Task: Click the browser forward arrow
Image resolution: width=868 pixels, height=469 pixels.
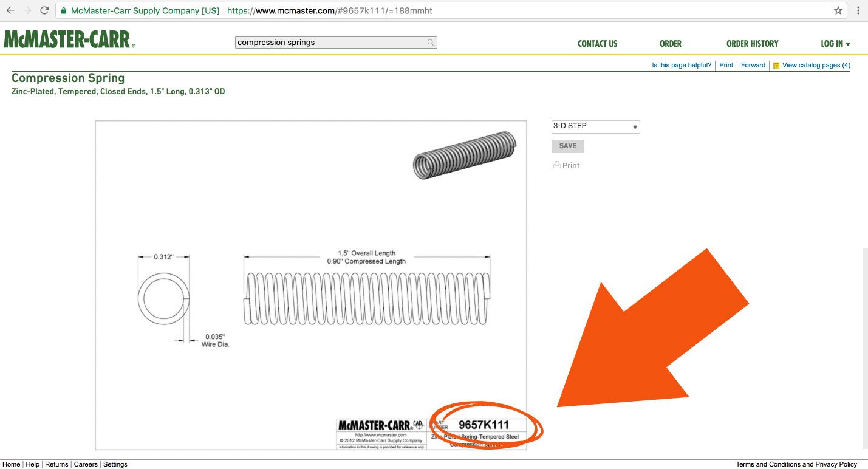Action: [x=27, y=10]
